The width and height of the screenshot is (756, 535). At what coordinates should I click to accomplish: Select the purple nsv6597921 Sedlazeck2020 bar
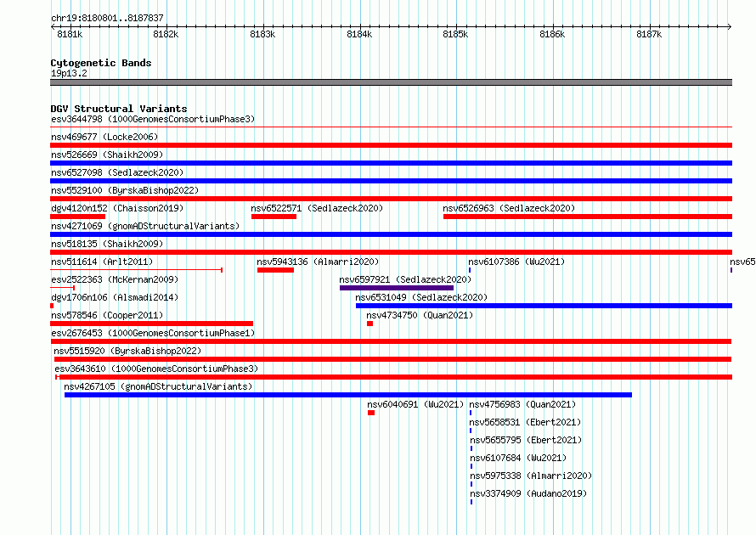(x=397, y=288)
